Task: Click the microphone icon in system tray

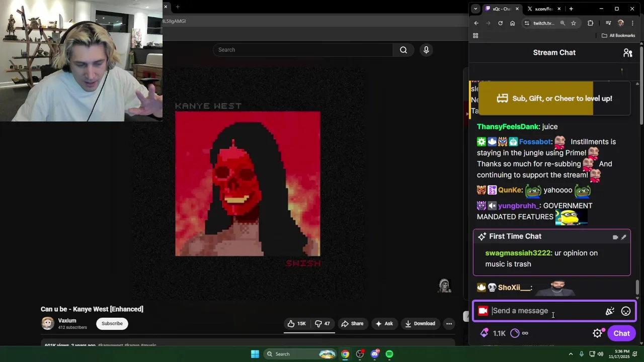Action: click(582, 354)
